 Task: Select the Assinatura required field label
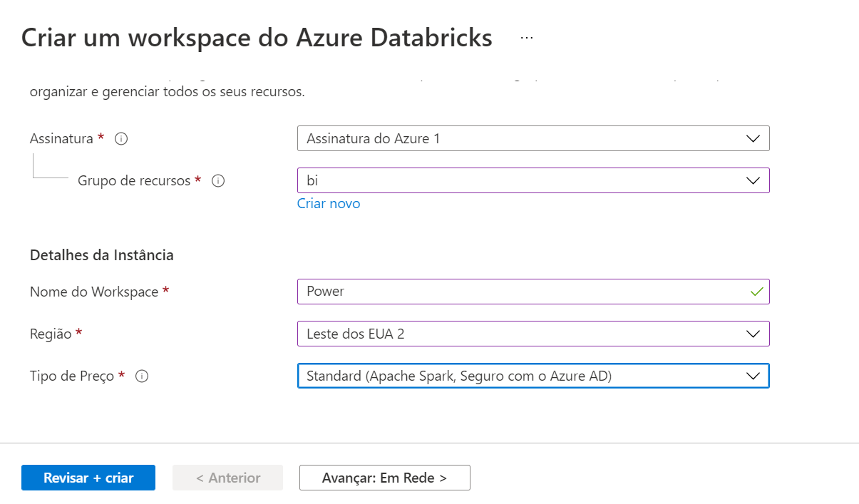(64, 138)
